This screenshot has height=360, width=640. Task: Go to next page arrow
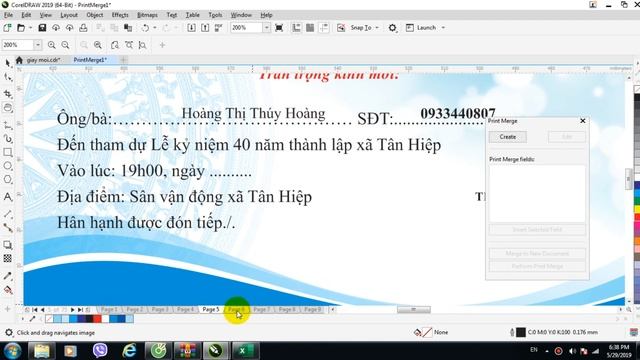(72, 310)
